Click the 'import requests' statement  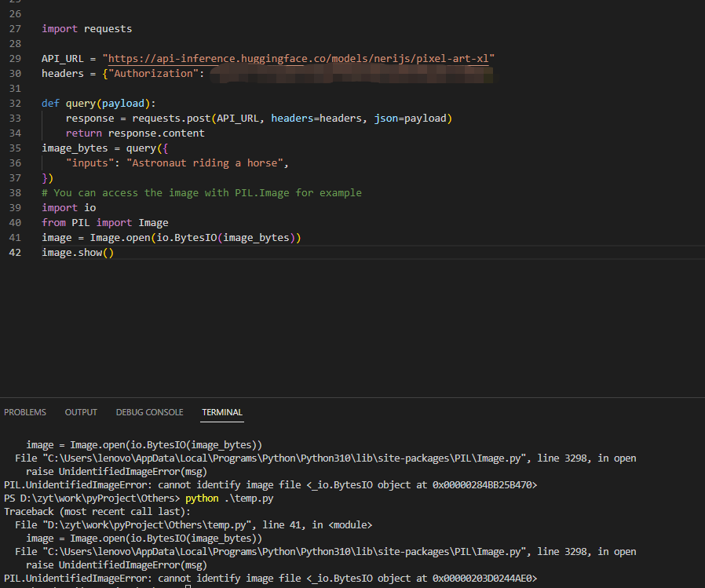[87, 29]
